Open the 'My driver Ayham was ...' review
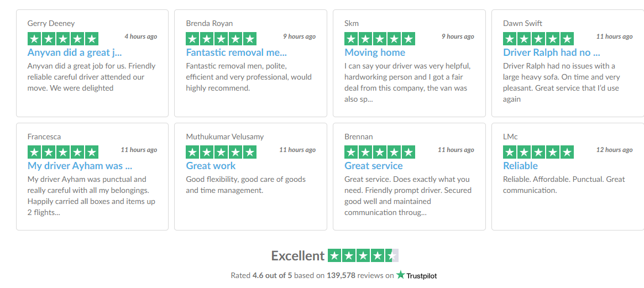Screen dimensions: 644x288 (80, 166)
